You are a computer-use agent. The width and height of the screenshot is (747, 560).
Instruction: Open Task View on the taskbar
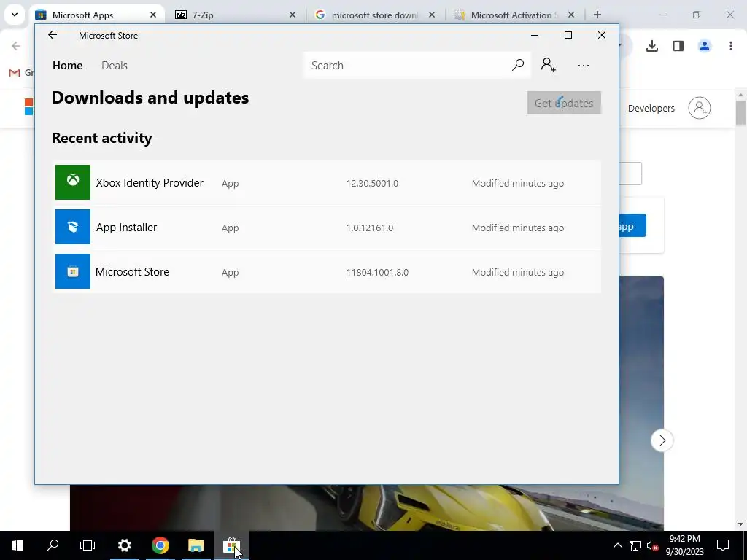point(88,545)
